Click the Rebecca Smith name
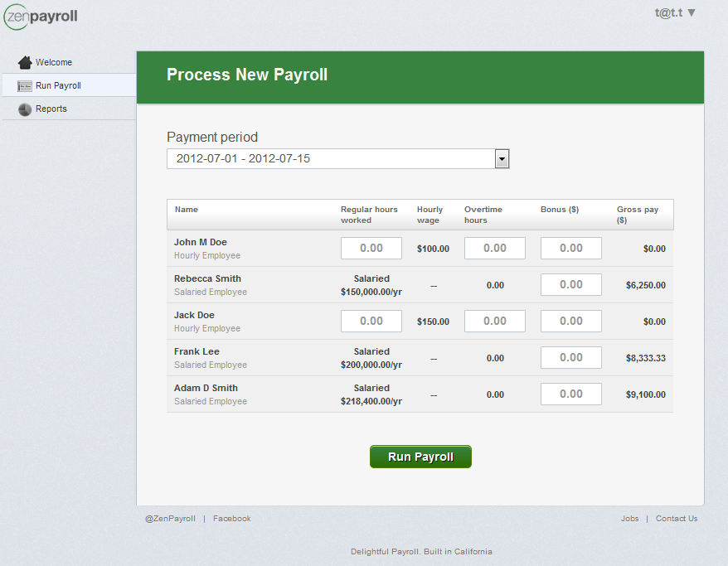This screenshot has height=566, width=728. [x=207, y=278]
